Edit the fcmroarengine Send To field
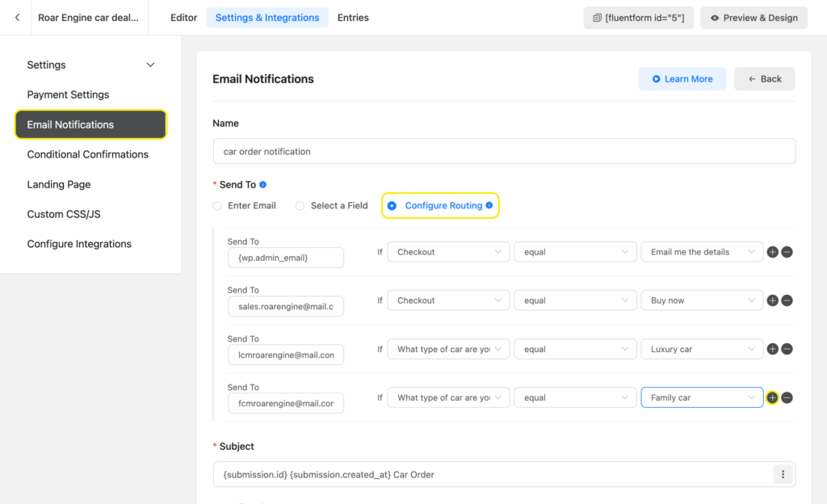Screen dimensions: 827x504 pos(286,403)
